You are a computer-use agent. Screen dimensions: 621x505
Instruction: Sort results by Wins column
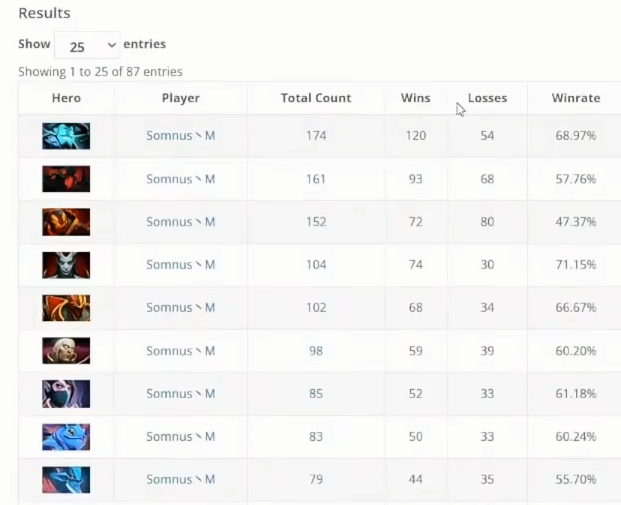[415, 98]
